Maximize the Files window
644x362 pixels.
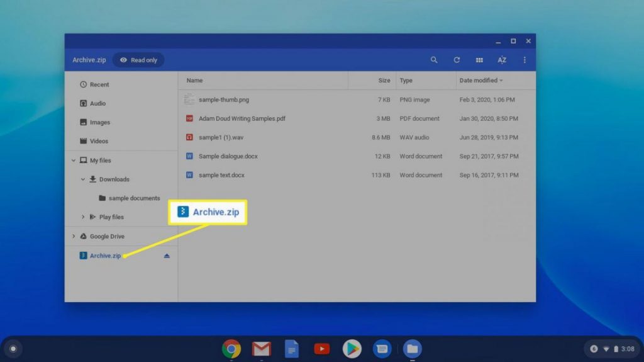click(x=513, y=41)
